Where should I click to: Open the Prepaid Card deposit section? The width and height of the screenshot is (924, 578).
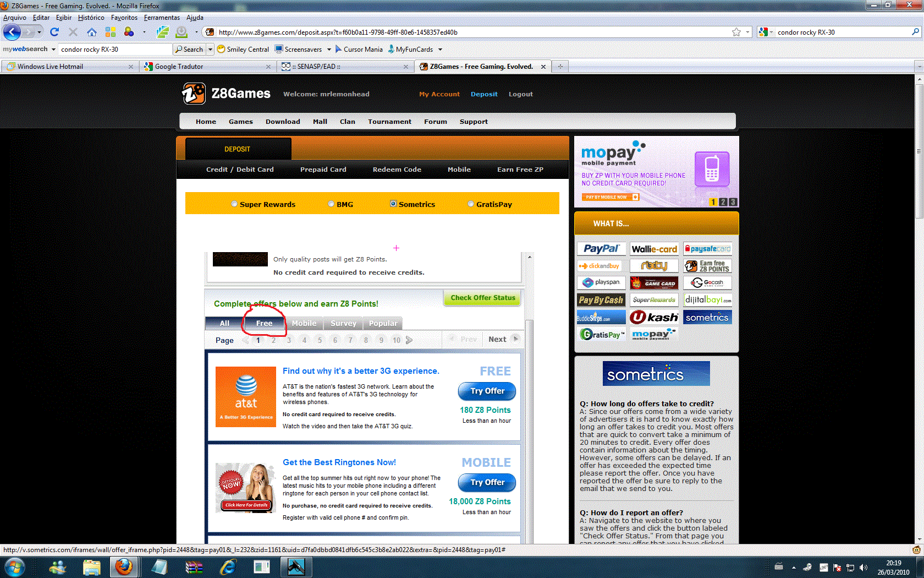click(x=323, y=170)
